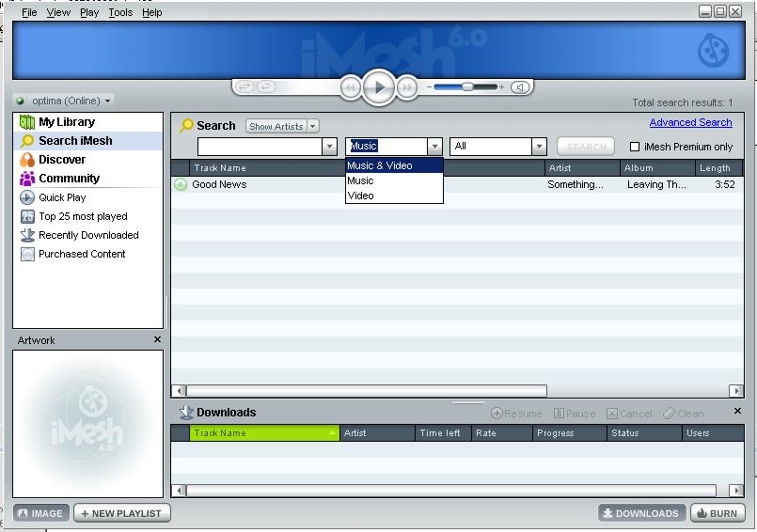Select Search iMesh in the sidebar
The height and width of the screenshot is (532, 757).
pyautogui.click(x=87, y=140)
